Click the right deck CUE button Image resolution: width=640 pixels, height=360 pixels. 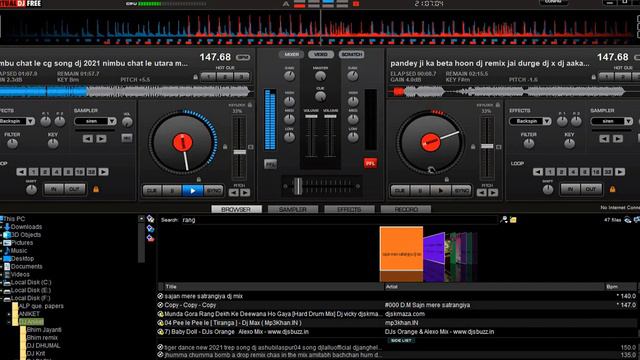(400, 191)
